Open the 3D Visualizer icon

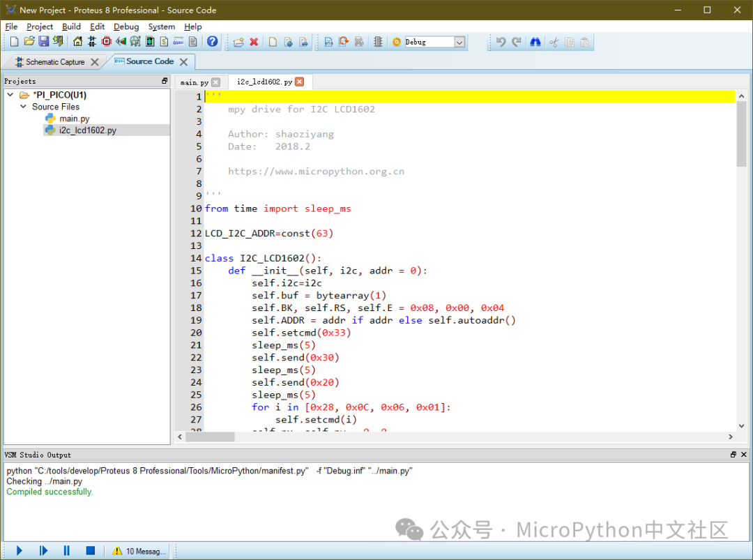tap(121, 42)
